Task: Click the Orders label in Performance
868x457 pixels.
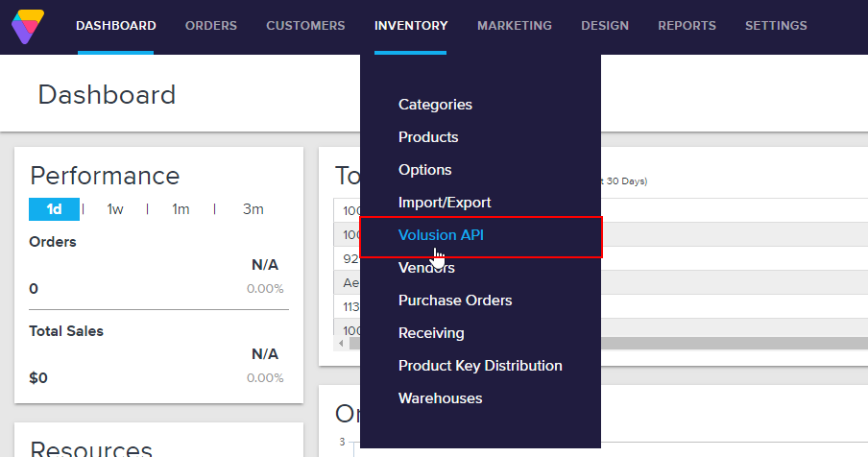Action: tap(53, 242)
